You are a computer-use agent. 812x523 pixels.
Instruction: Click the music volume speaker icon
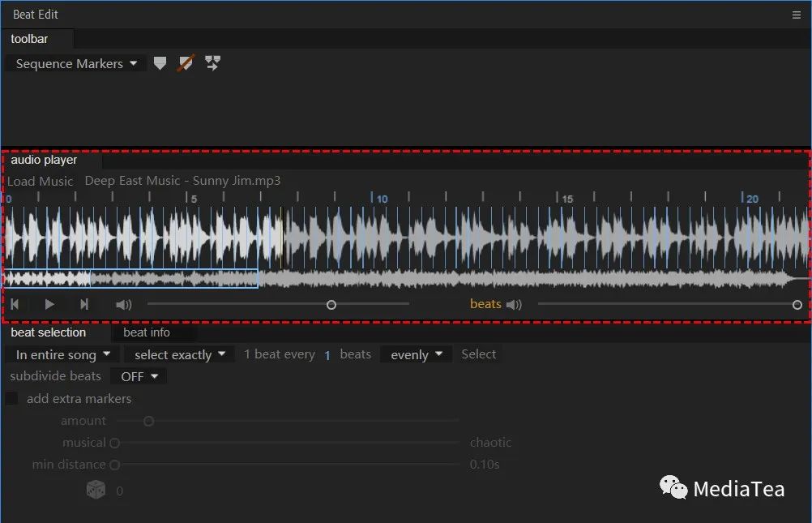click(x=124, y=305)
